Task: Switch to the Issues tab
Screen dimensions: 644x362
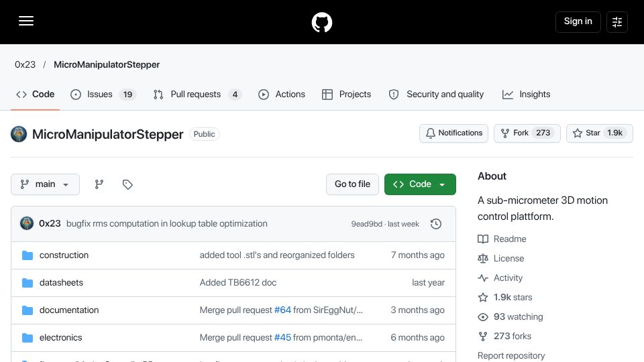Action: (103, 95)
